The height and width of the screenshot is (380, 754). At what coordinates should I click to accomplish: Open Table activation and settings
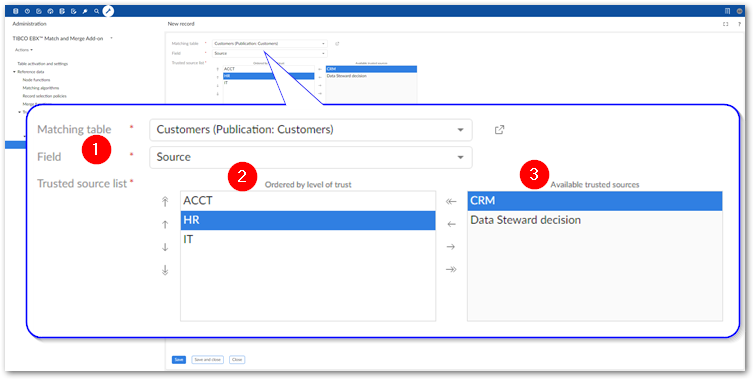point(43,63)
